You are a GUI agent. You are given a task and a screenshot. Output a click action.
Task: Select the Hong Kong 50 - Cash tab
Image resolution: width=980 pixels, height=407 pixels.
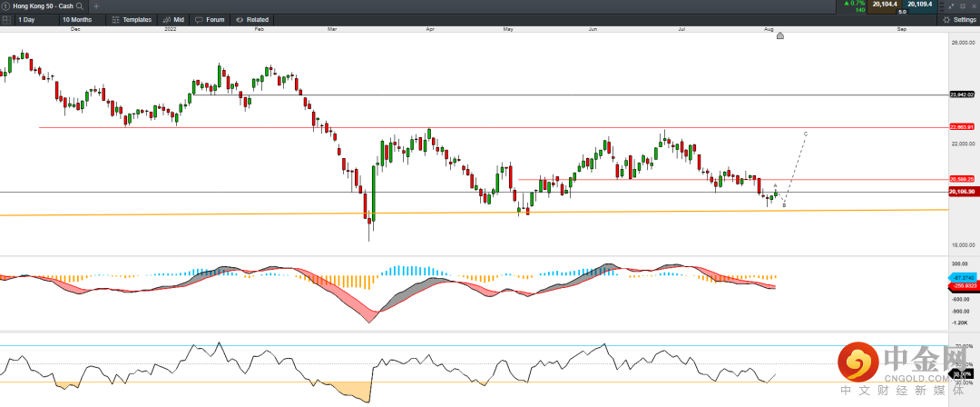point(43,5)
